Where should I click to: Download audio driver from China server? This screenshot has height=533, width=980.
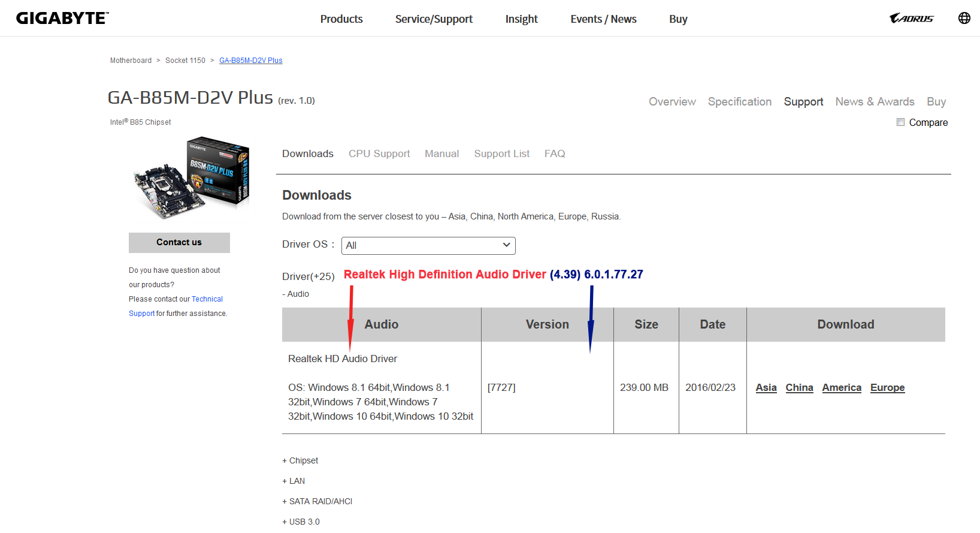[799, 387]
